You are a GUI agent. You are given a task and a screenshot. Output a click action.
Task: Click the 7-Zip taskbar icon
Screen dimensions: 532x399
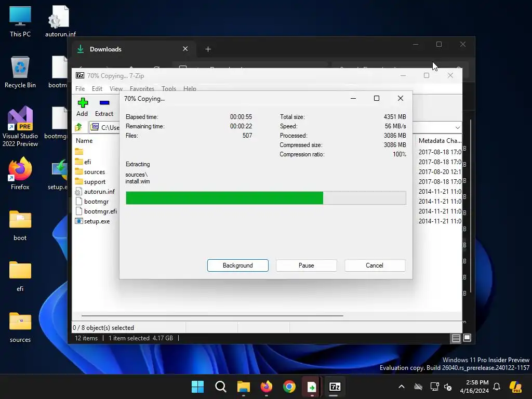click(335, 387)
